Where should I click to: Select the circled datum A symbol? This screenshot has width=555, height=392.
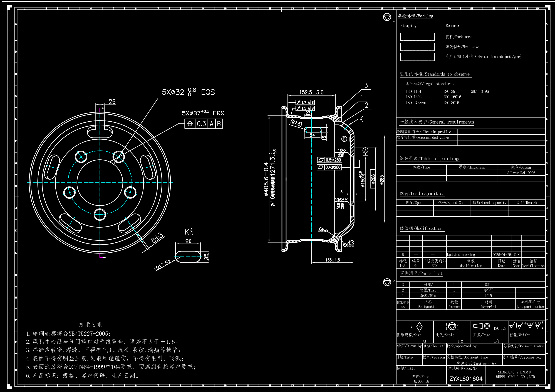[365, 150]
